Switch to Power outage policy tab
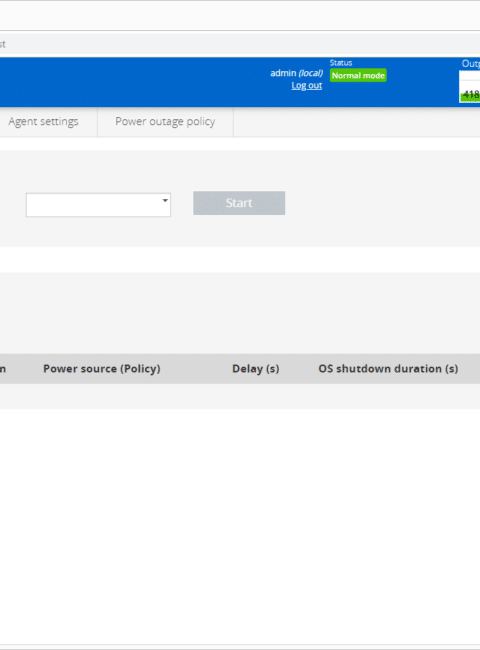The width and height of the screenshot is (480, 650). (x=165, y=121)
